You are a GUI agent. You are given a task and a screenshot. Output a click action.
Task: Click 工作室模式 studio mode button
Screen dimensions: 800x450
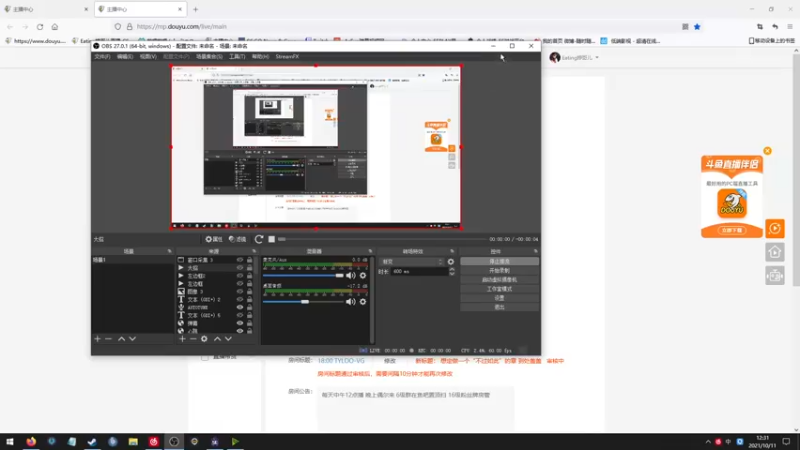pos(499,289)
